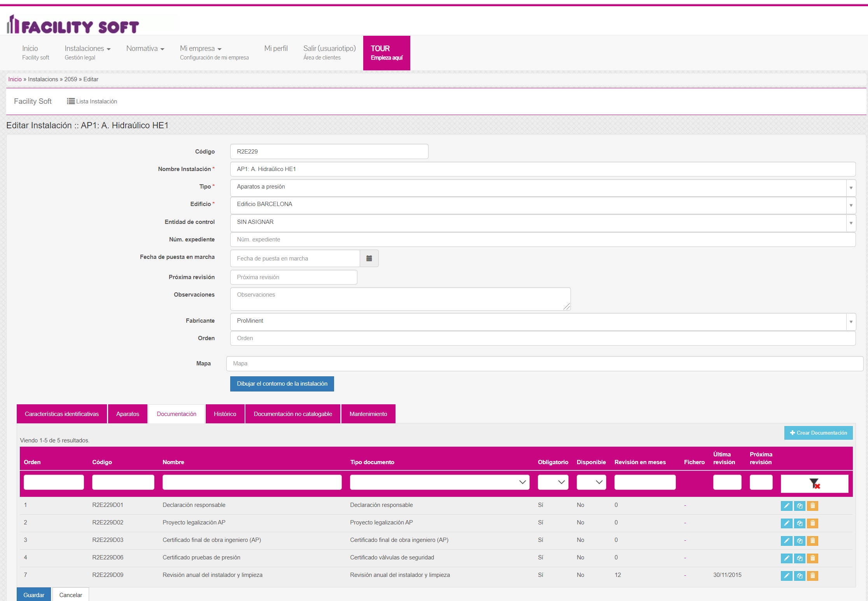Edit the Declaración responsable row with the pencil icon

(786, 506)
